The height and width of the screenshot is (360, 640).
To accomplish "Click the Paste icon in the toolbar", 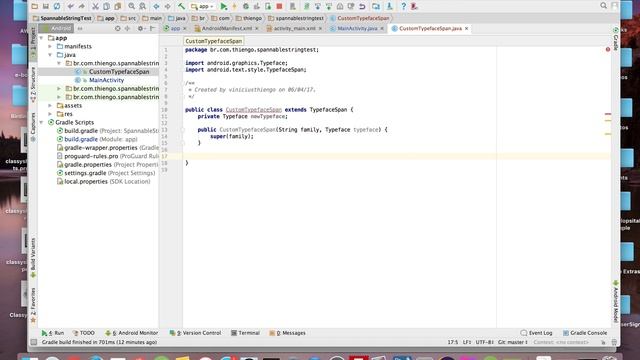I will pyautogui.click(x=118, y=6).
